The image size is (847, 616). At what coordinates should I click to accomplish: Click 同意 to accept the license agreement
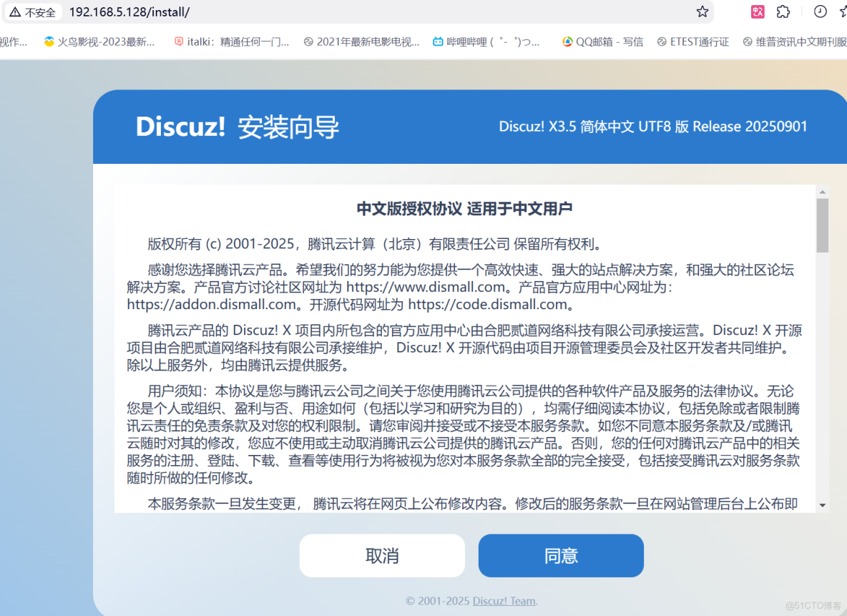click(561, 555)
